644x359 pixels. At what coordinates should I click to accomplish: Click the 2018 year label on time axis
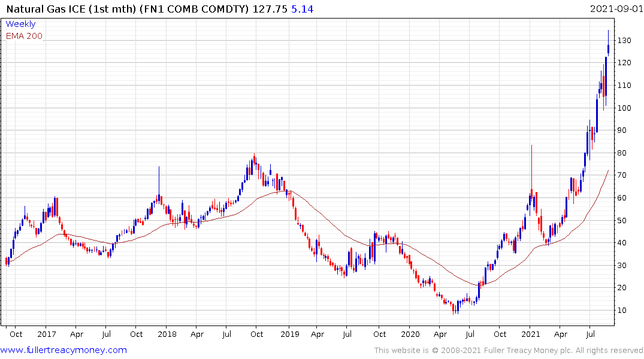pyautogui.click(x=167, y=334)
